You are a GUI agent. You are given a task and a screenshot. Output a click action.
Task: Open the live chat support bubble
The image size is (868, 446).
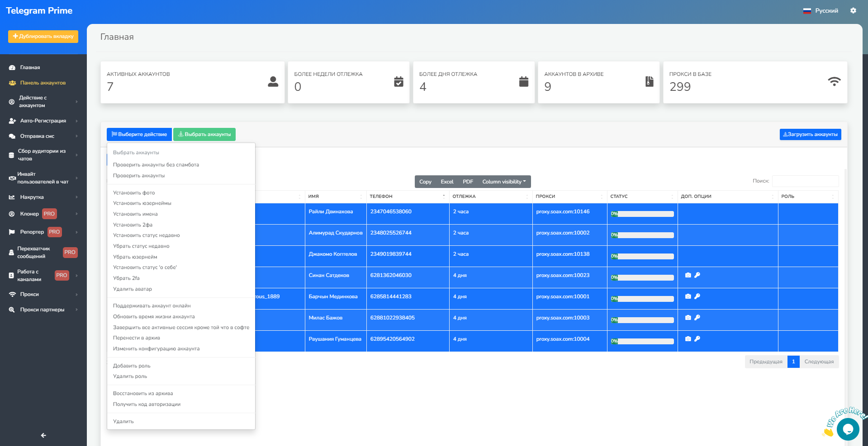point(847,429)
